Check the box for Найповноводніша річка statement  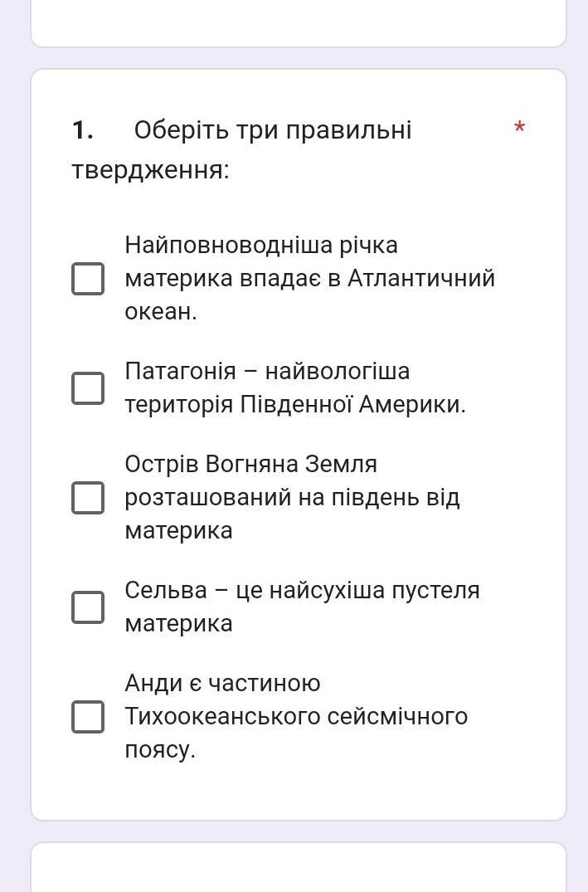click(88, 279)
